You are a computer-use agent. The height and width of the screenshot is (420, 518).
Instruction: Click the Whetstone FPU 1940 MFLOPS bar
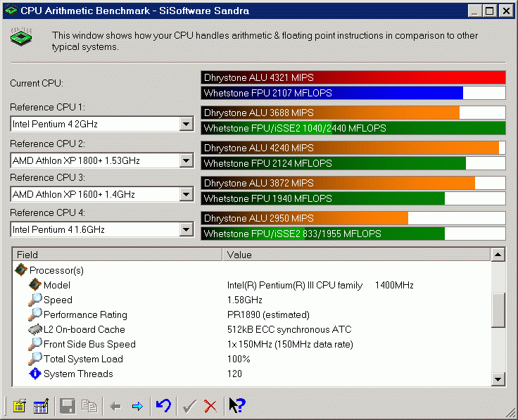(x=353, y=198)
